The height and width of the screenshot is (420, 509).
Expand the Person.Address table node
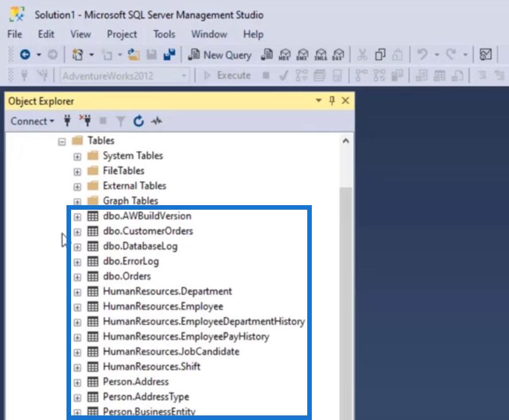77,383
